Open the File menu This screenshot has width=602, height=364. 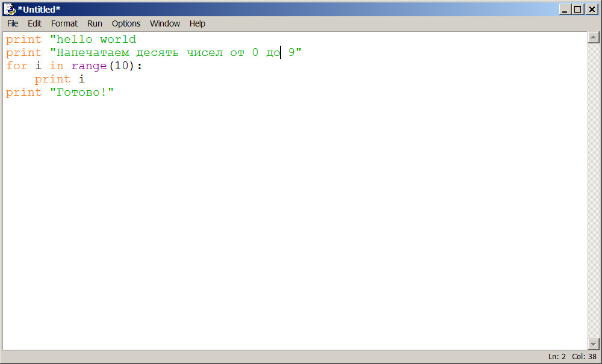pyautogui.click(x=13, y=23)
